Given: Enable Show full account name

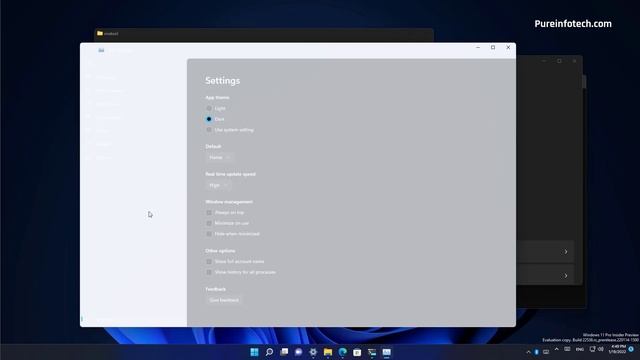Looking at the screenshot, I should [209, 262].
